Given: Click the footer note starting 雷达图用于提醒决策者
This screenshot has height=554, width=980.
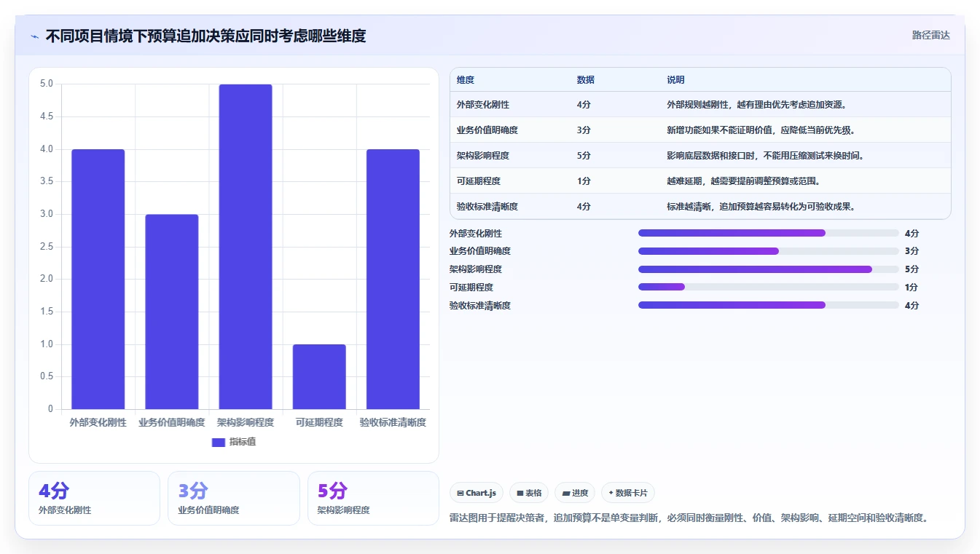Looking at the screenshot, I should [691, 518].
